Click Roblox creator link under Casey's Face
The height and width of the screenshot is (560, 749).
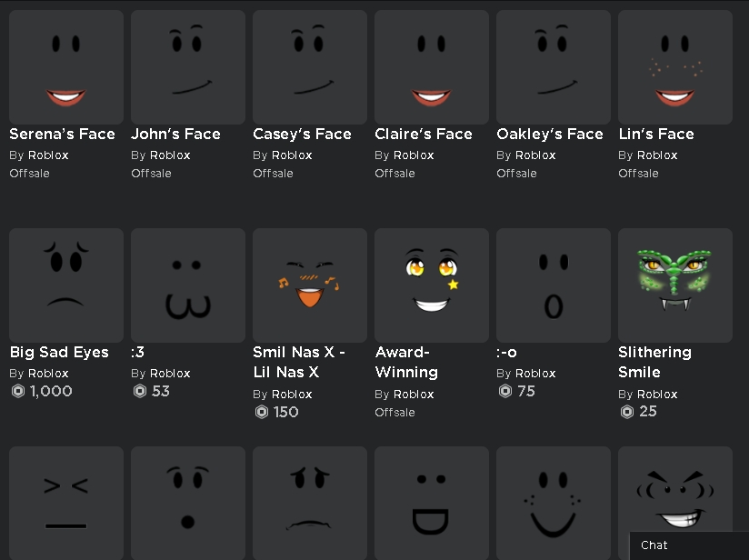coord(292,155)
